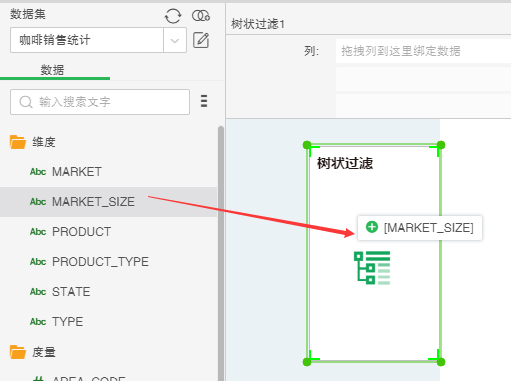
Task: Click the dataset join icon beside refresh
Action: pyautogui.click(x=201, y=16)
